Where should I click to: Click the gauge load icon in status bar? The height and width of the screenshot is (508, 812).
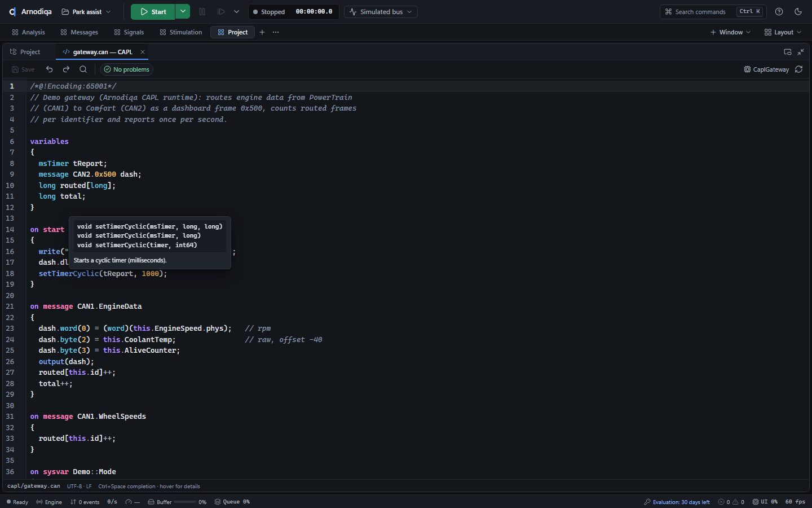point(129,502)
